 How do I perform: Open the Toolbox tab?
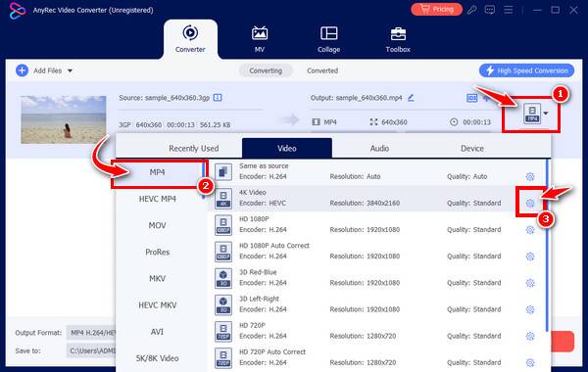(398, 39)
